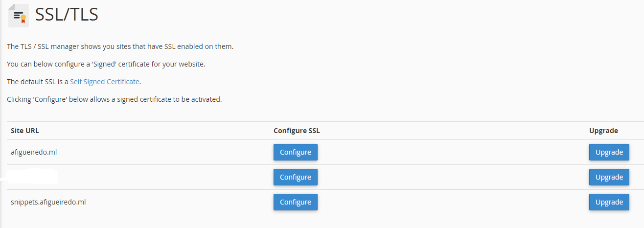Image resolution: width=644 pixels, height=228 pixels.
Task: Click the 'The default SSL is a' text
Action: [x=38, y=82]
